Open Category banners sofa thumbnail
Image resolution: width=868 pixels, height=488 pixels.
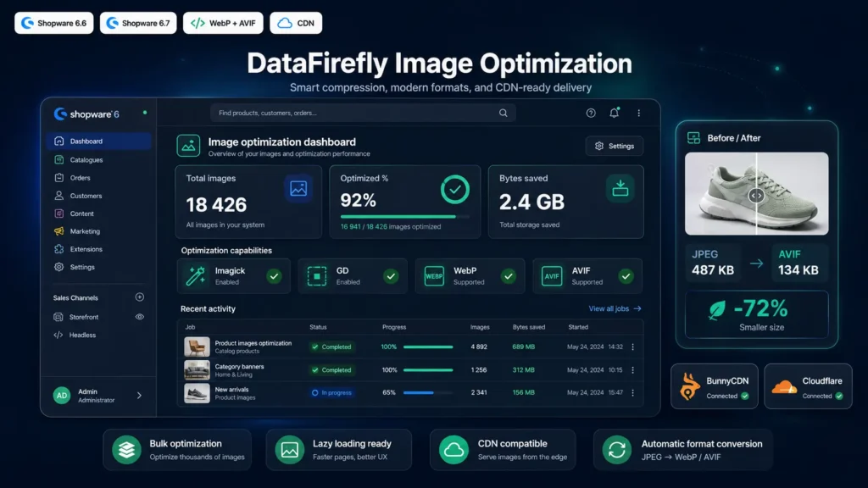(197, 369)
